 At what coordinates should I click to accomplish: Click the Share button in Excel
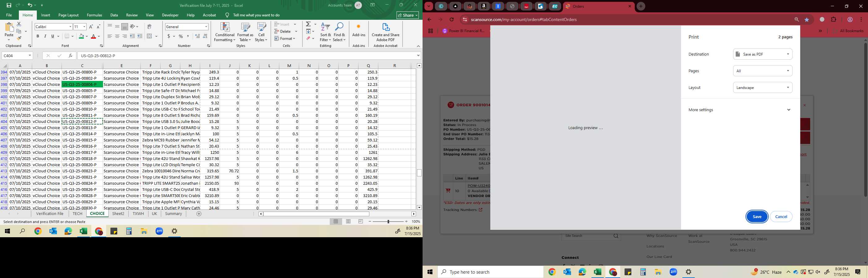[408, 15]
